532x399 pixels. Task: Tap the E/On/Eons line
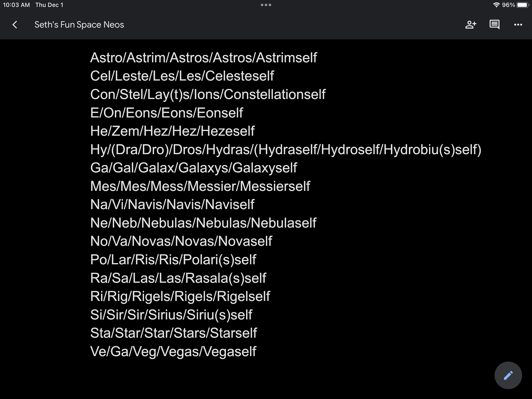click(166, 113)
